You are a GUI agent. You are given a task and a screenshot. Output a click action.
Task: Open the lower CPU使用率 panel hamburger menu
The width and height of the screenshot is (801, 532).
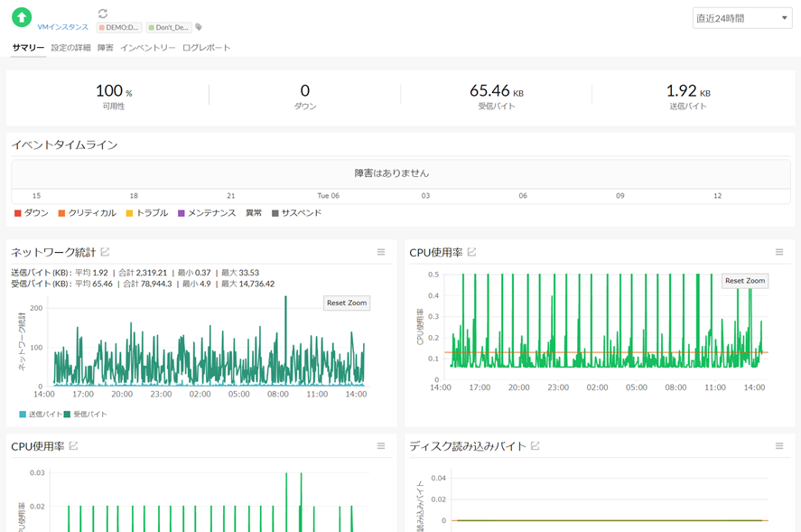(x=381, y=446)
